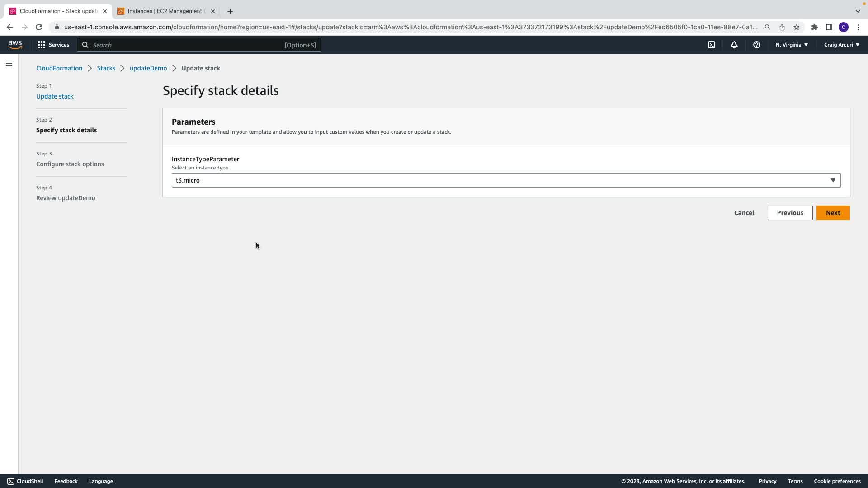Cancel the stack update

(x=744, y=213)
